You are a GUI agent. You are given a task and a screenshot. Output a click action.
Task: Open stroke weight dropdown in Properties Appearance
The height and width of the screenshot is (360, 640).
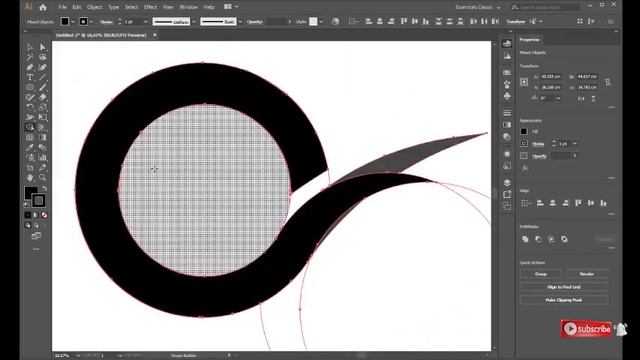point(575,144)
